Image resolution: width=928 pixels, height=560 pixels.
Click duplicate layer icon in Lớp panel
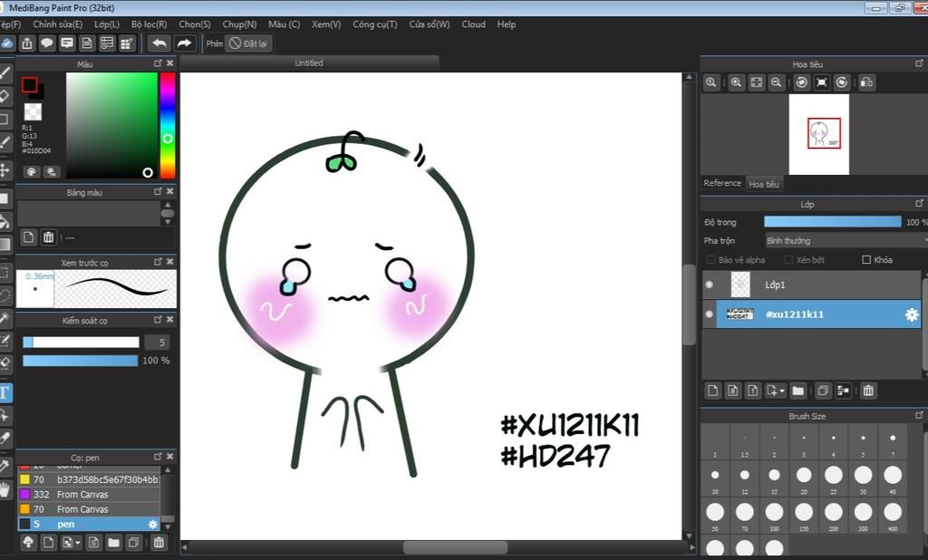coord(823,391)
